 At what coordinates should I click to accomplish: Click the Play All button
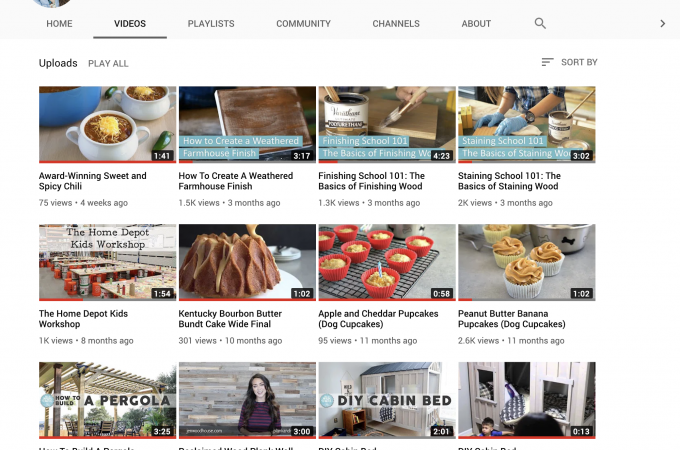(108, 63)
